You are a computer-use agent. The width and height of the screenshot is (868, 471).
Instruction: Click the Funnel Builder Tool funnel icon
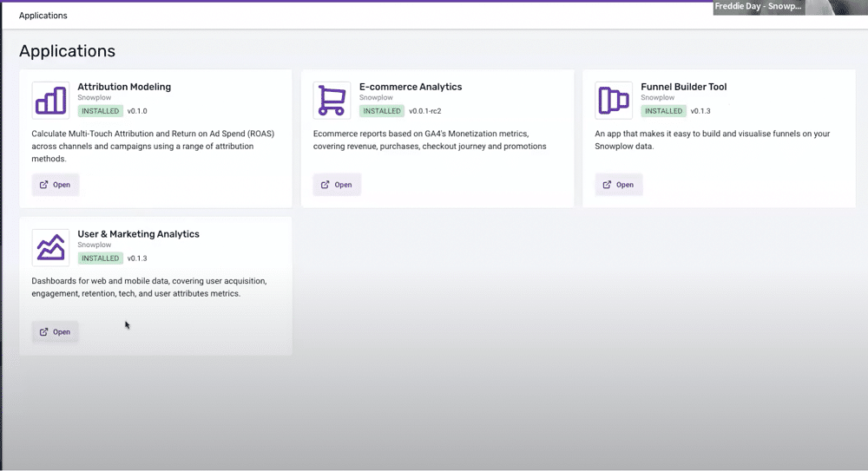[x=614, y=100]
